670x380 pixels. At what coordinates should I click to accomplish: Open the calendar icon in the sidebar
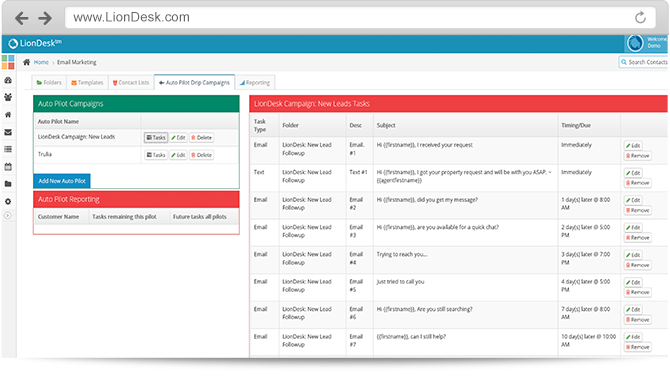(8, 167)
